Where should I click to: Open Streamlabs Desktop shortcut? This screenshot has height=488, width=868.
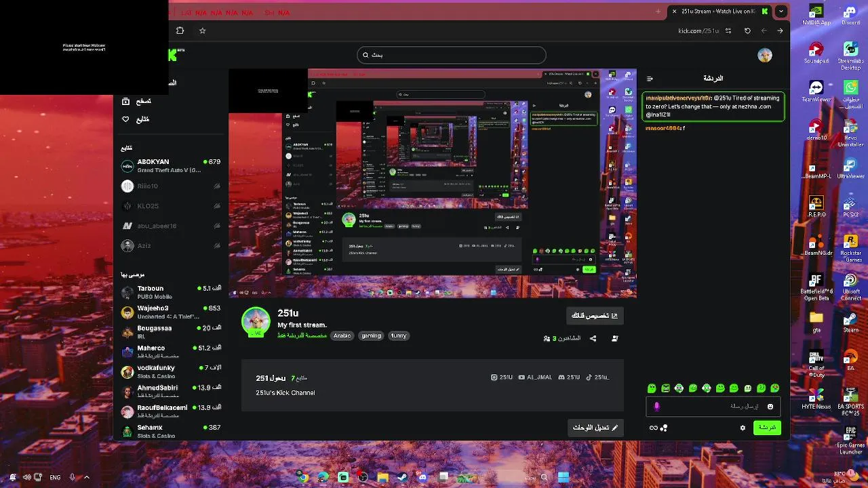[850, 56]
